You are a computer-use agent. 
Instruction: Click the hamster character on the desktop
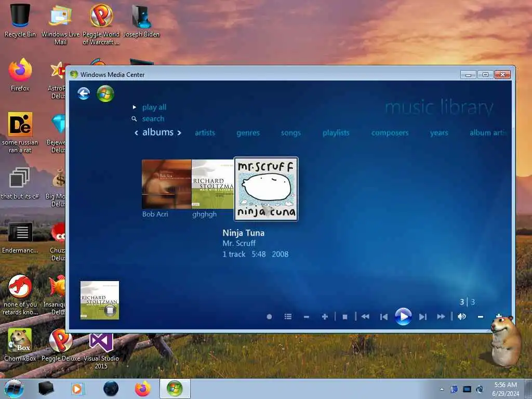pos(505,341)
